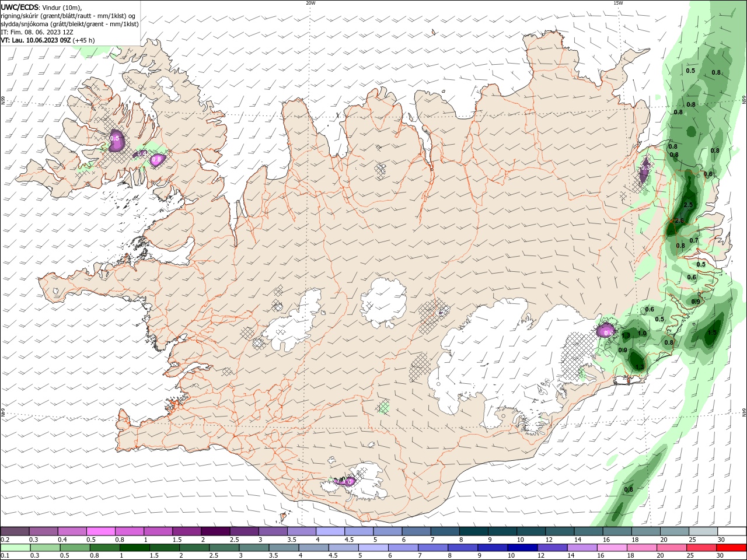The width and height of the screenshot is (747, 560).
Task: Click the 'VT: Lau. 10.06.2023 09Z (+45 h)' line
Action: point(48,40)
